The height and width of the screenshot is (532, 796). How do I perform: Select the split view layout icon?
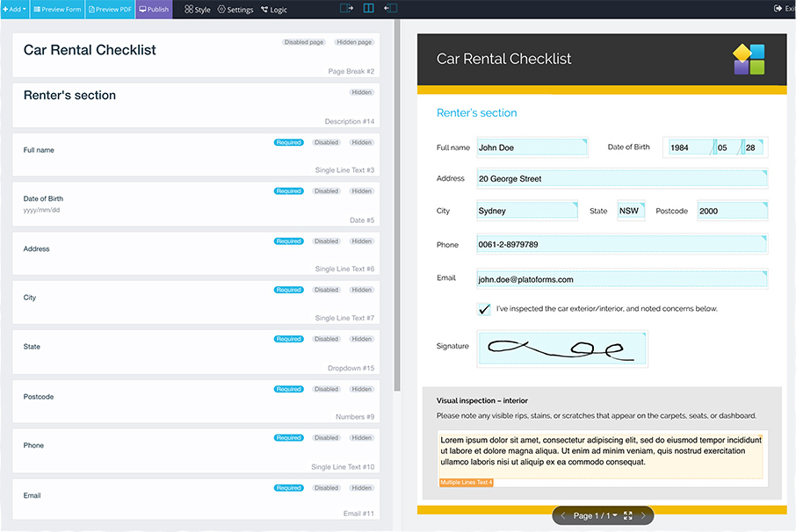click(x=368, y=9)
